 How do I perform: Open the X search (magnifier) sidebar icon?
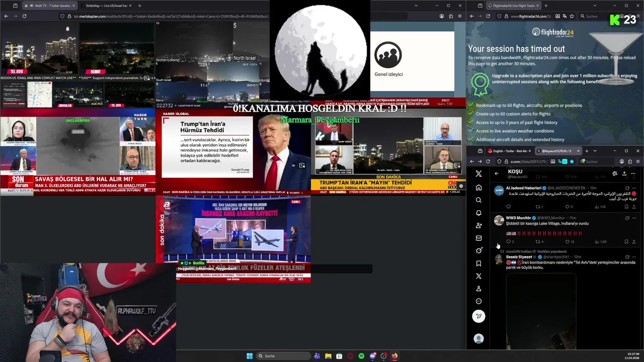coord(478,200)
